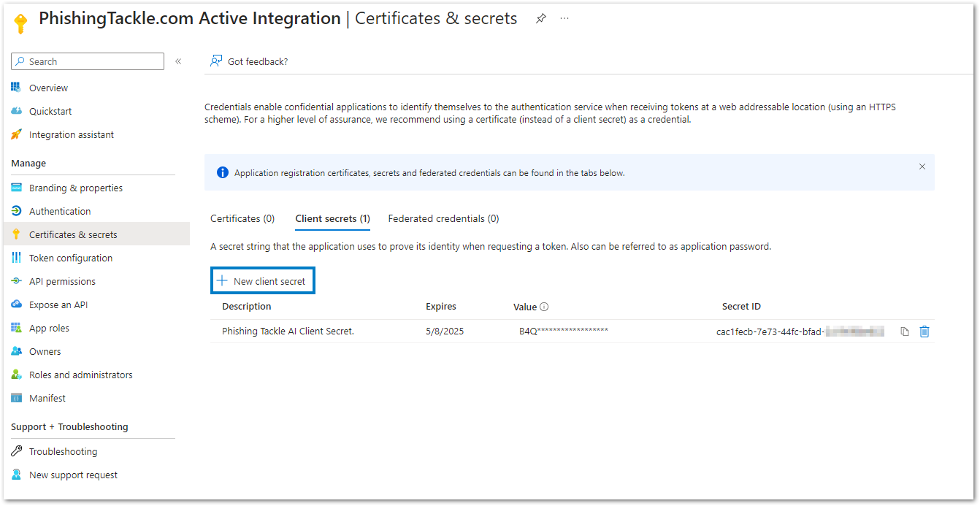Click the Overview icon in sidebar
The height and width of the screenshot is (506, 980).
click(16, 88)
